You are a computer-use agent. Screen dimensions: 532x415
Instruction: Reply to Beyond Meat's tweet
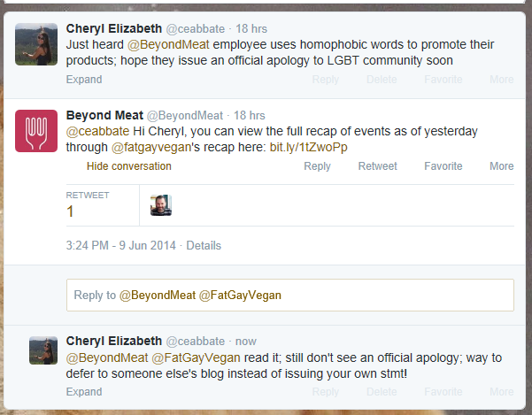coord(317,166)
